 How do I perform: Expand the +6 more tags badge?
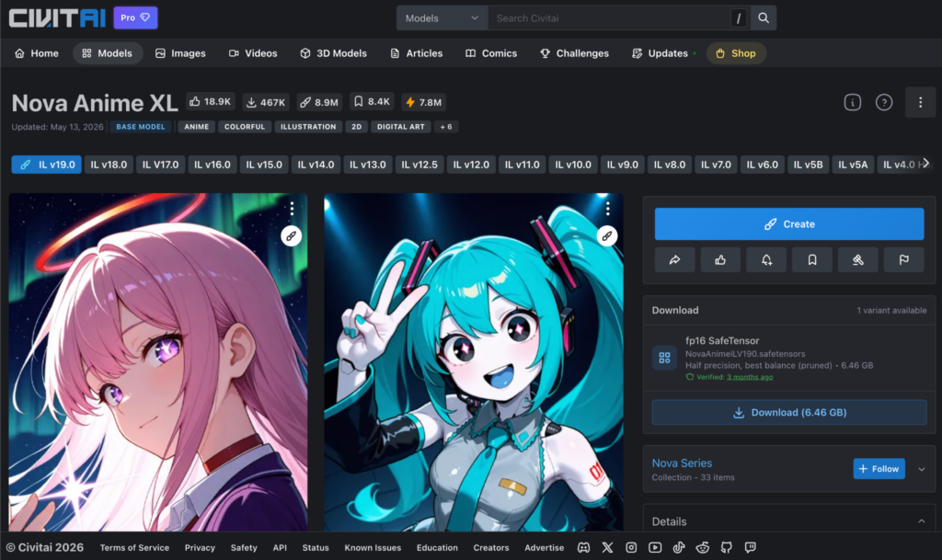pos(446,127)
